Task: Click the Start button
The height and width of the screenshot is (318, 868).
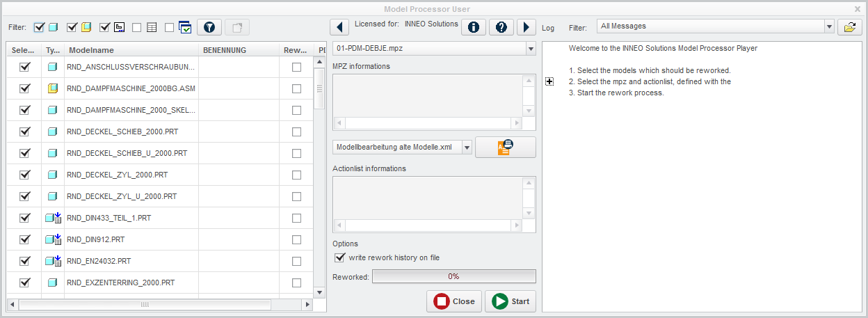Action: pyautogui.click(x=511, y=301)
